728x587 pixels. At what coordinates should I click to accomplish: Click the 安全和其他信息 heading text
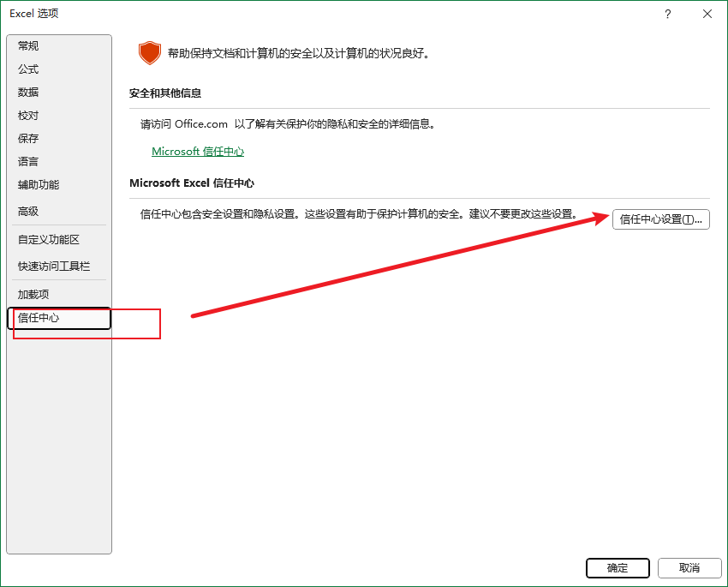pos(165,93)
